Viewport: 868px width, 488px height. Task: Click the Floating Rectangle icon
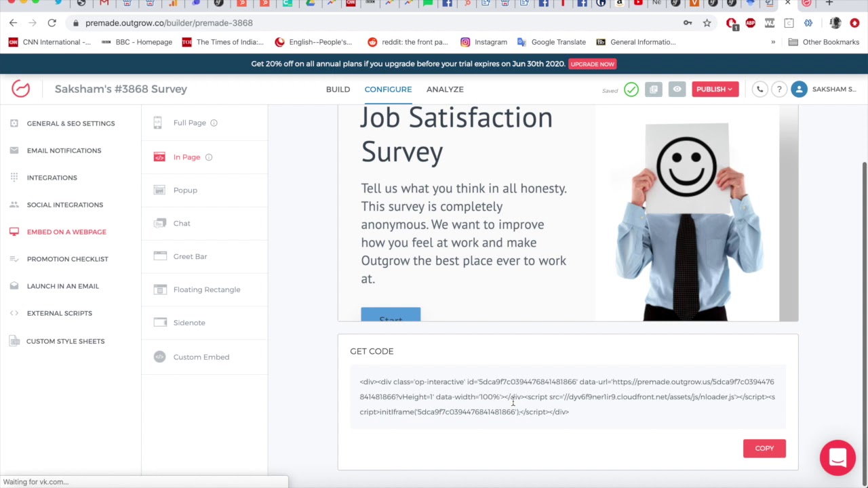pyautogui.click(x=160, y=289)
